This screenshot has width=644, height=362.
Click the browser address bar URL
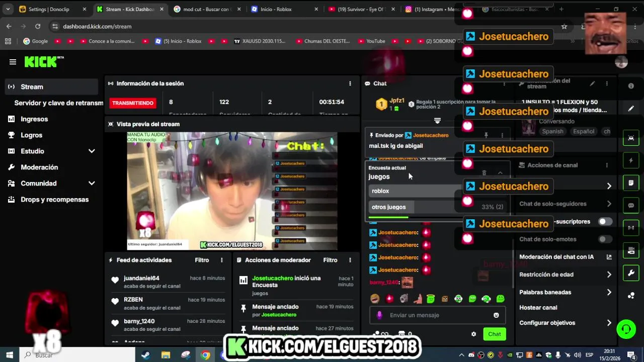tap(97, 26)
